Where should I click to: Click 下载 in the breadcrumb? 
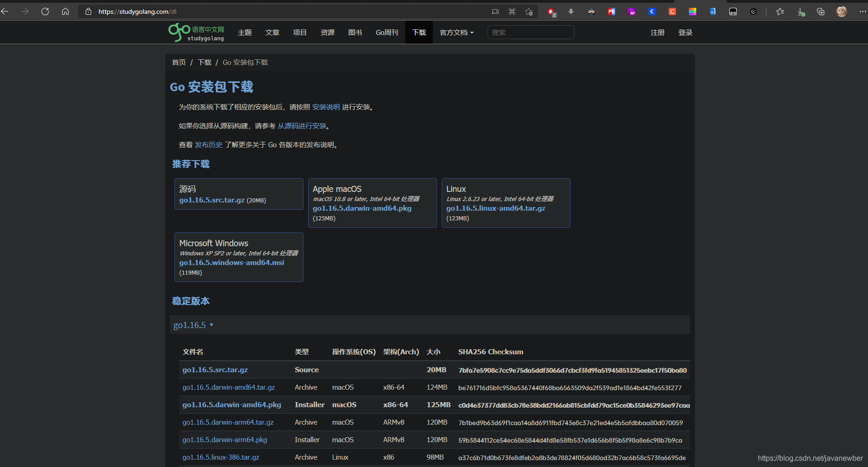[x=204, y=63]
